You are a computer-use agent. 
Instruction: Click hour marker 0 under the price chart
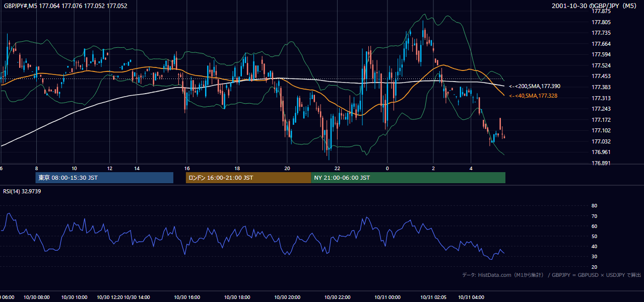pyautogui.click(x=388, y=168)
